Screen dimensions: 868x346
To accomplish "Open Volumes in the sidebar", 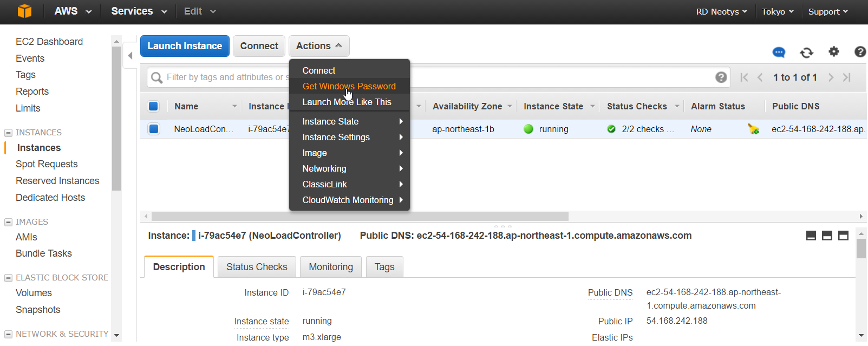I will [34, 293].
